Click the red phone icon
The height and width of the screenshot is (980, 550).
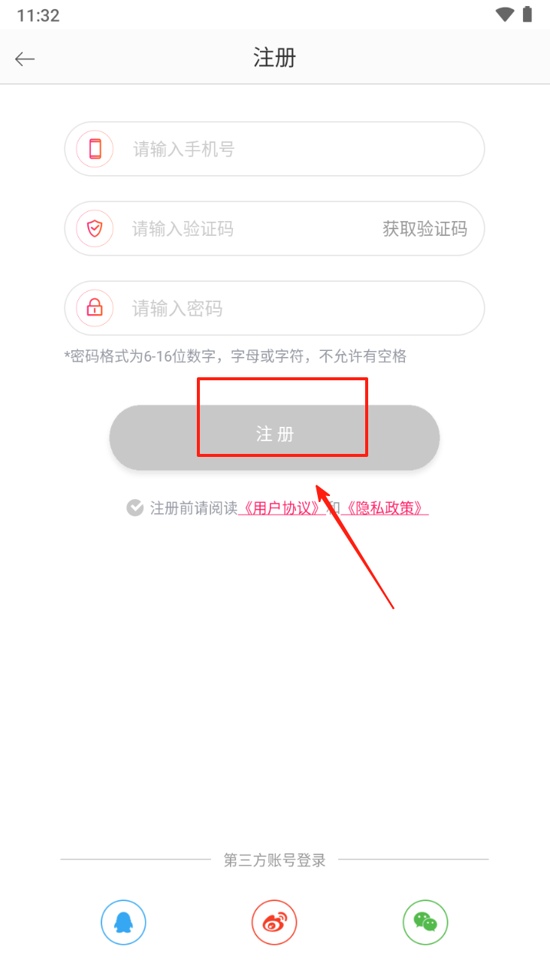point(95,149)
